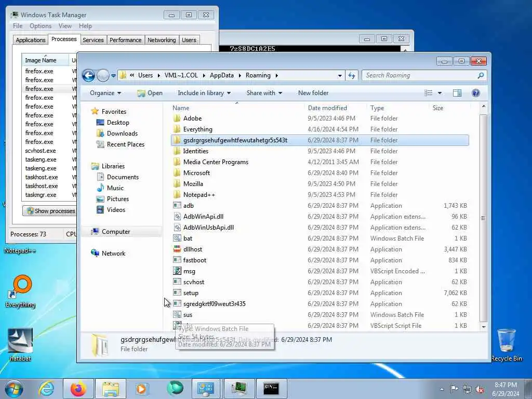Viewport: 532px width, 399px height.
Task: Expand the address bar history dropdown
Action: pyautogui.click(x=340, y=76)
